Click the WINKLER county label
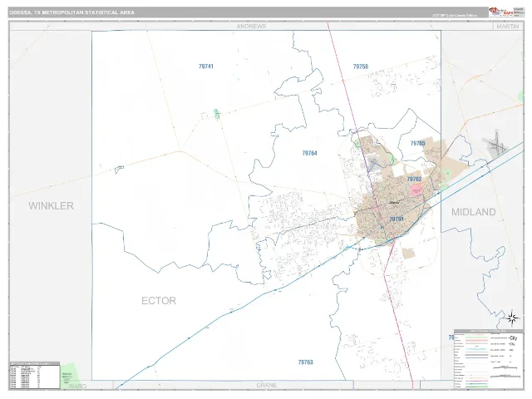The image size is (532, 399). pos(51,205)
